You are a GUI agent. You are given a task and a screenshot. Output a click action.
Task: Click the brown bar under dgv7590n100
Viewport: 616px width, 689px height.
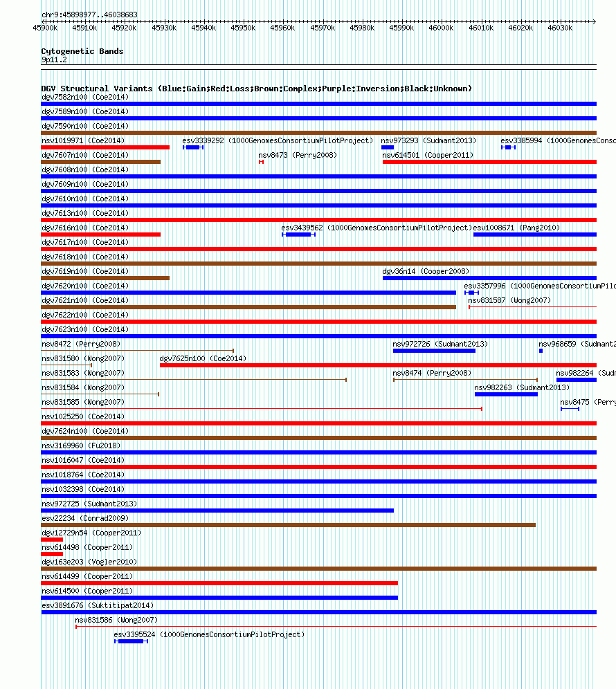(x=319, y=133)
